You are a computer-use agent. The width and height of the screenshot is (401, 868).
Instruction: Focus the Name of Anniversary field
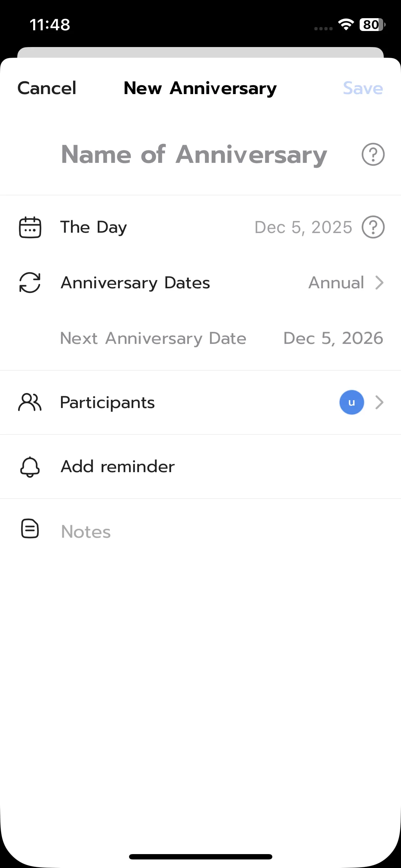click(x=194, y=155)
